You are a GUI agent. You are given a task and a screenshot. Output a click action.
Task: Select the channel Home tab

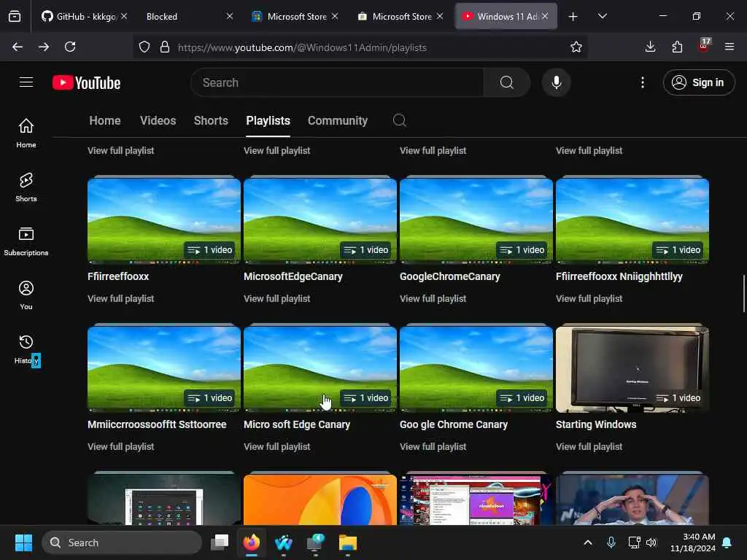click(105, 120)
